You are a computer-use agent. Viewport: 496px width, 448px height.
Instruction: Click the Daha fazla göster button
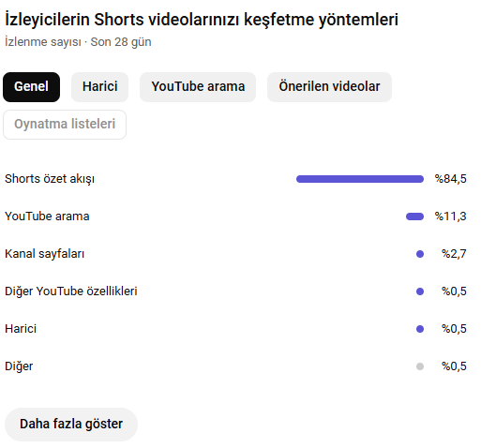click(71, 424)
